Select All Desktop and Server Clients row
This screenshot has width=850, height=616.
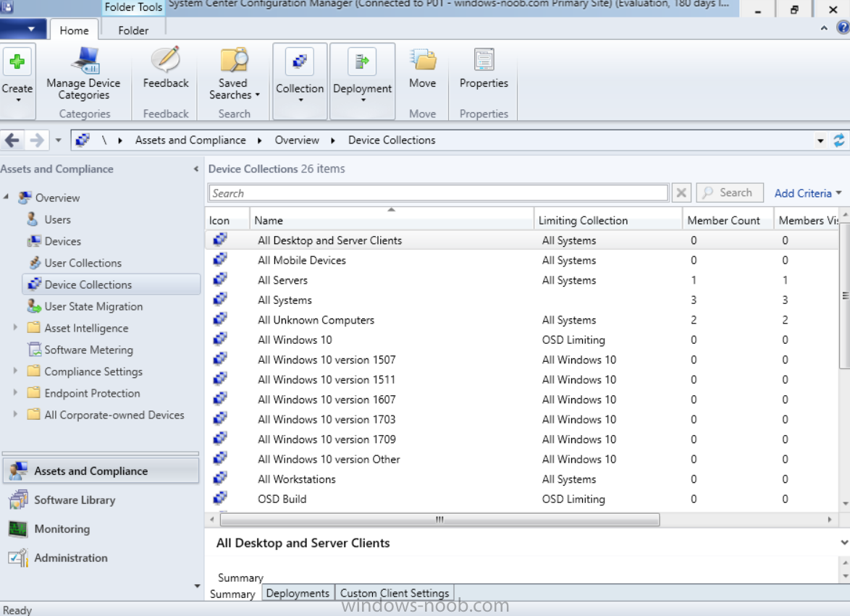pyautogui.click(x=521, y=240)
